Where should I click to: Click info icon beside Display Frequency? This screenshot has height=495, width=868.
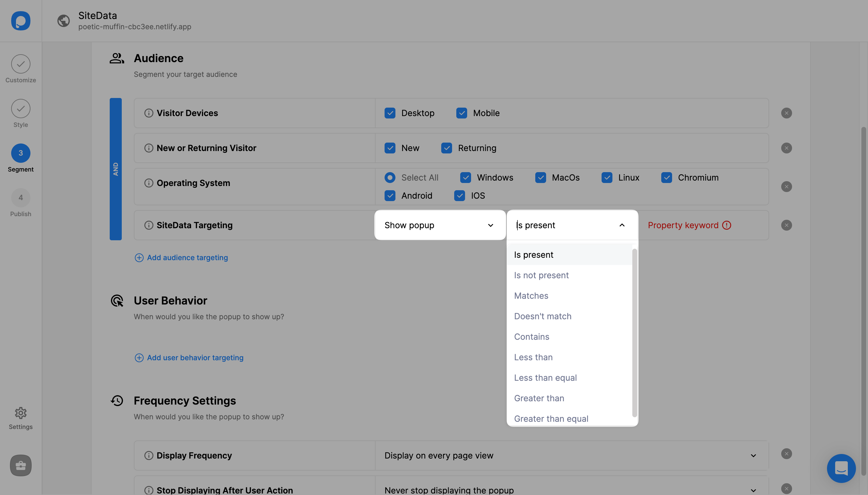149,455
